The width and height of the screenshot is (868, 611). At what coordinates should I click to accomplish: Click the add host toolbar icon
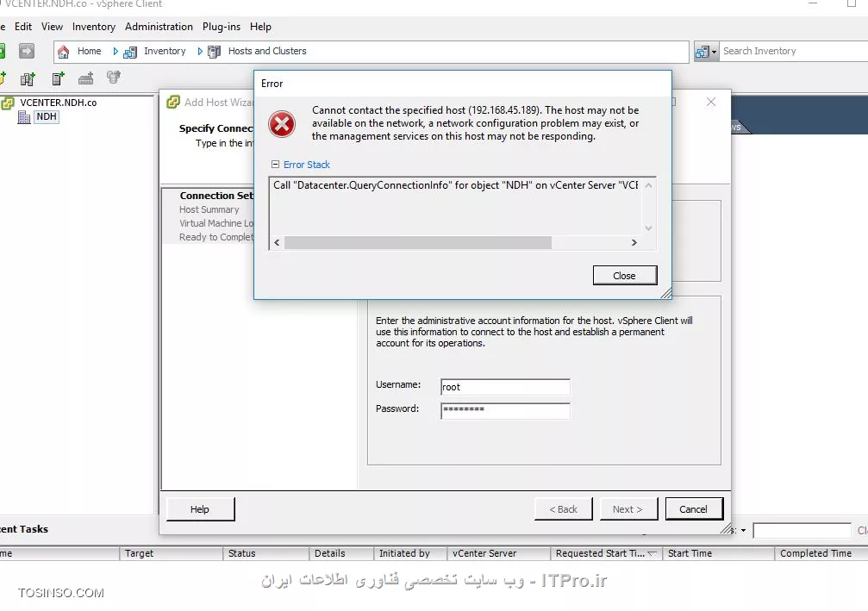pos(58,78)
